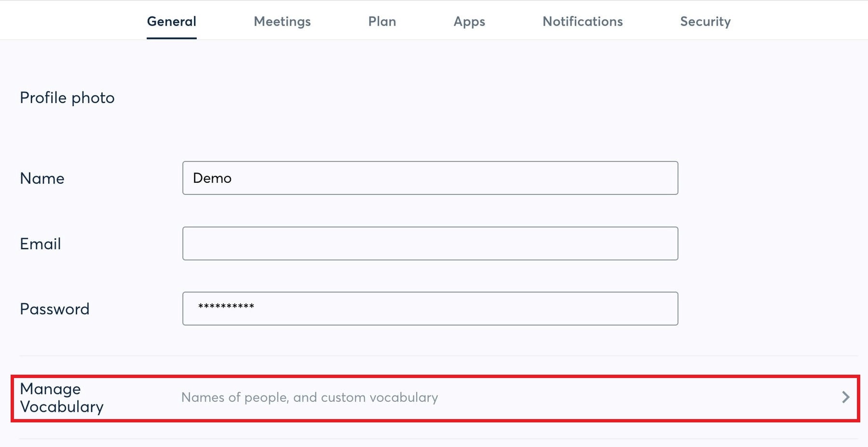Click the Name input containing Demo

(430, 178)
